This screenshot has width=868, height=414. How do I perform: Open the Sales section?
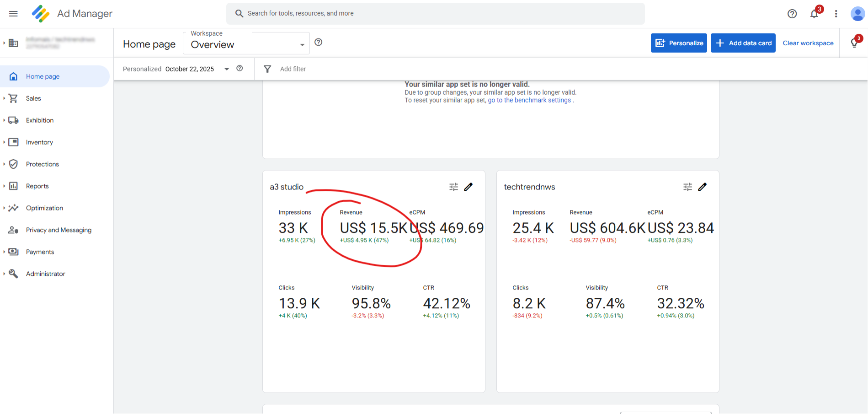pyautogui.click(x=33, y=98)
